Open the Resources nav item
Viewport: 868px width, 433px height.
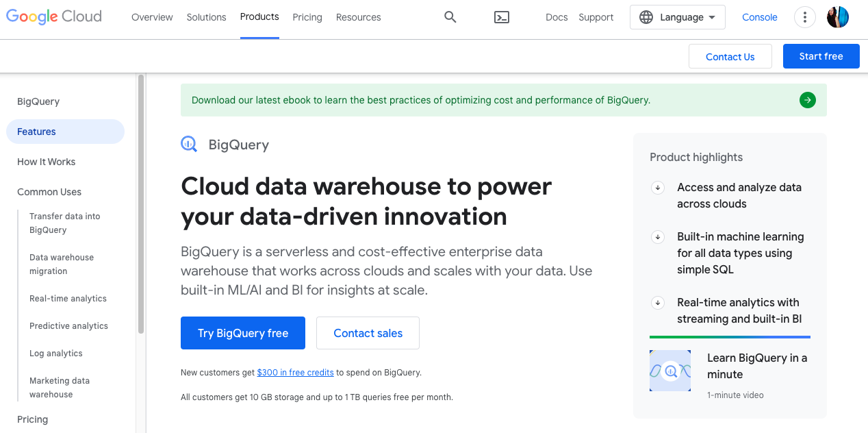[x=358, y=17]
